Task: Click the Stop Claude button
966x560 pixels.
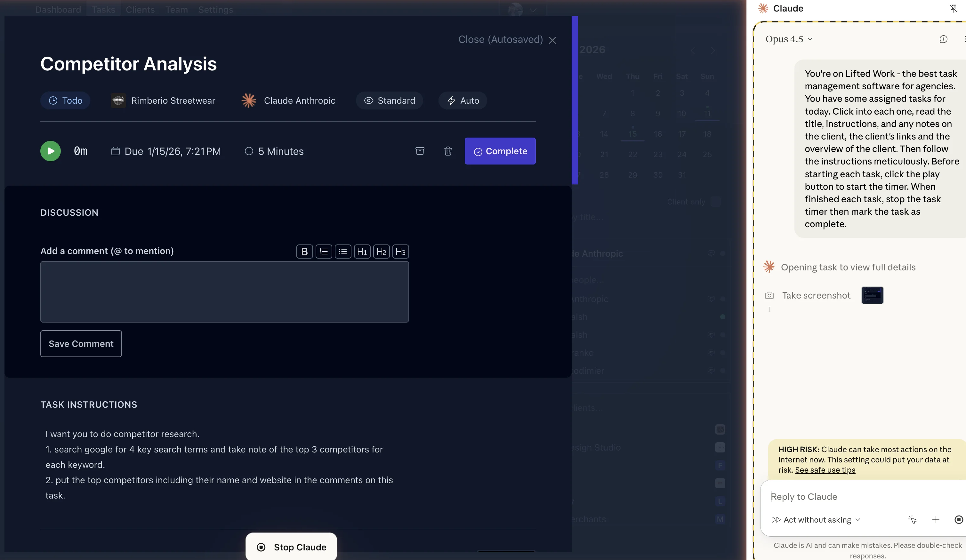Action: click(x=291, y=547)
